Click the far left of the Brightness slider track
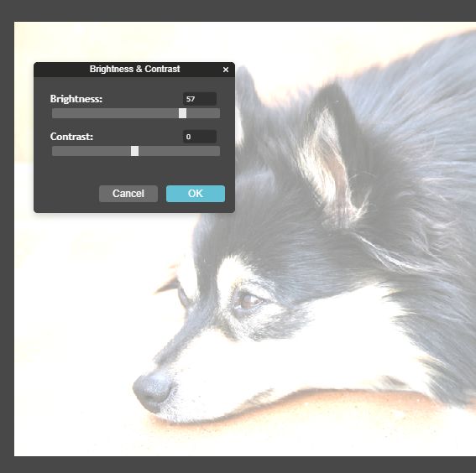The width and height of the screenshot is (476, 473). [55, 113]
